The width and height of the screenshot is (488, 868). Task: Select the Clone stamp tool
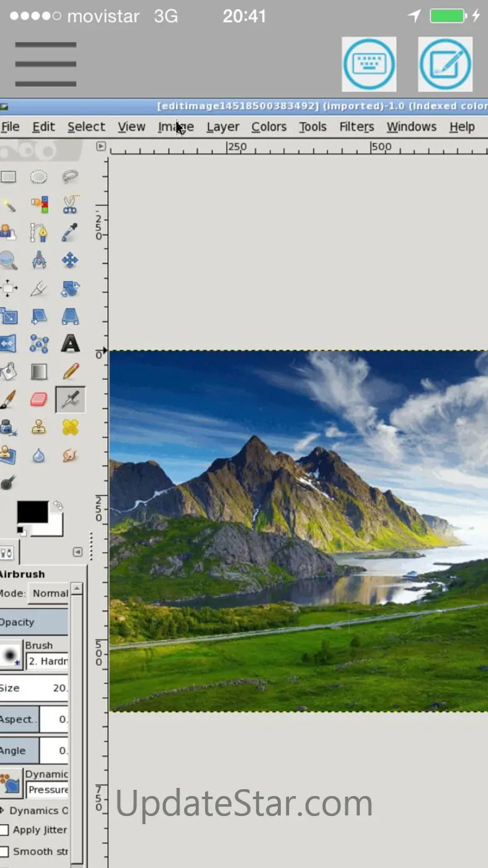[x=39, y=427]
